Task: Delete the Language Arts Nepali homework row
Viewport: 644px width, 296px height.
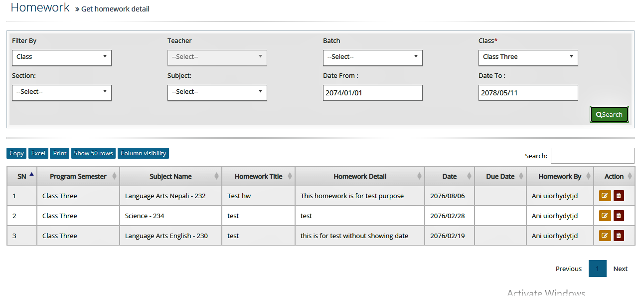Action: click(619, 196)
